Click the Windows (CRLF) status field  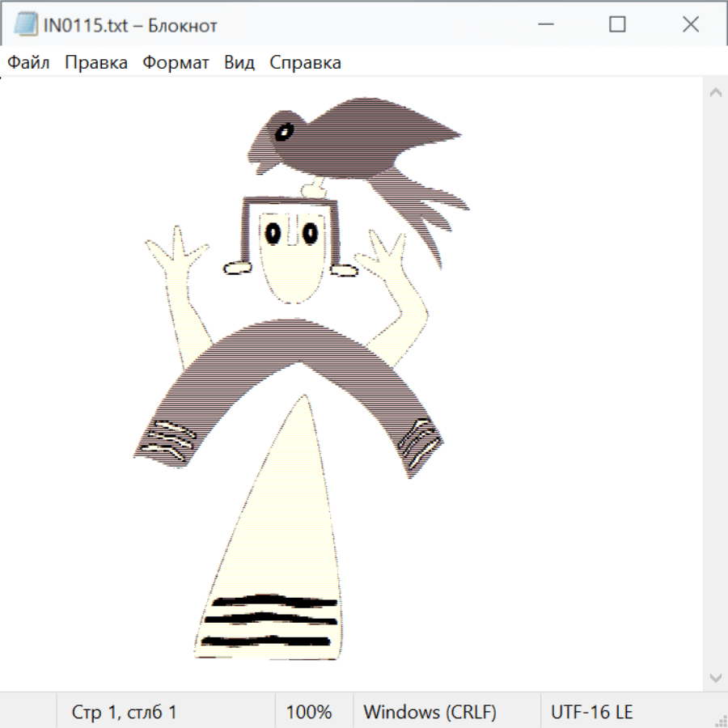[430, 712]
